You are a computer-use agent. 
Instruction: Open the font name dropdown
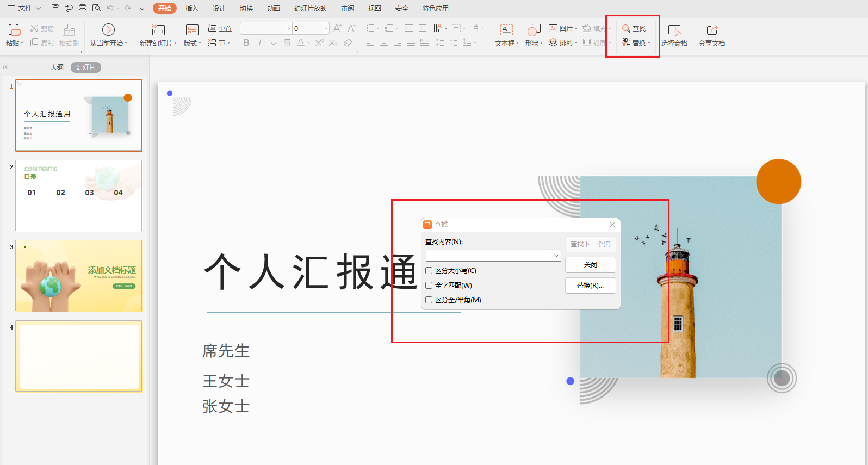(x=289, y=28)
